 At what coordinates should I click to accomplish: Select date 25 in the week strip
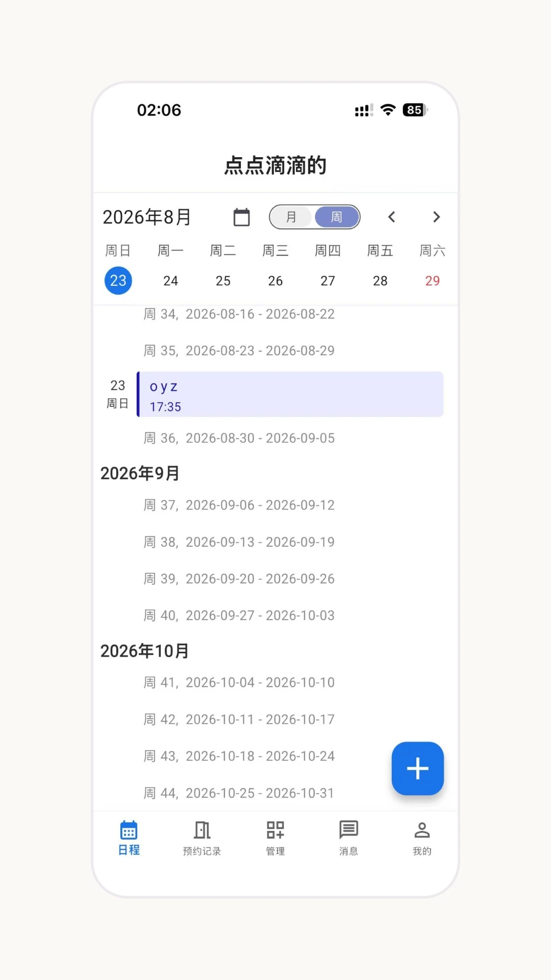(x=223, y=281)
